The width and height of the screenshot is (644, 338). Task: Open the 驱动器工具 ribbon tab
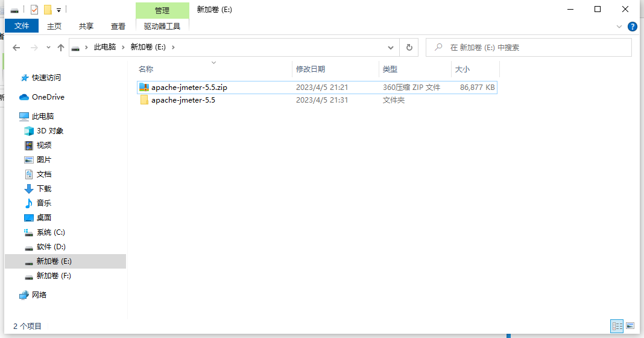[x=162, y=27]
